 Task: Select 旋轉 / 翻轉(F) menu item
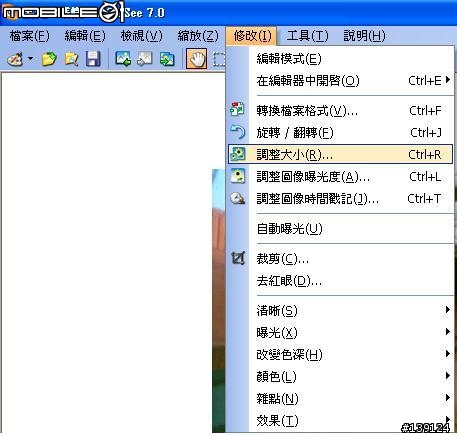[340, 133]
